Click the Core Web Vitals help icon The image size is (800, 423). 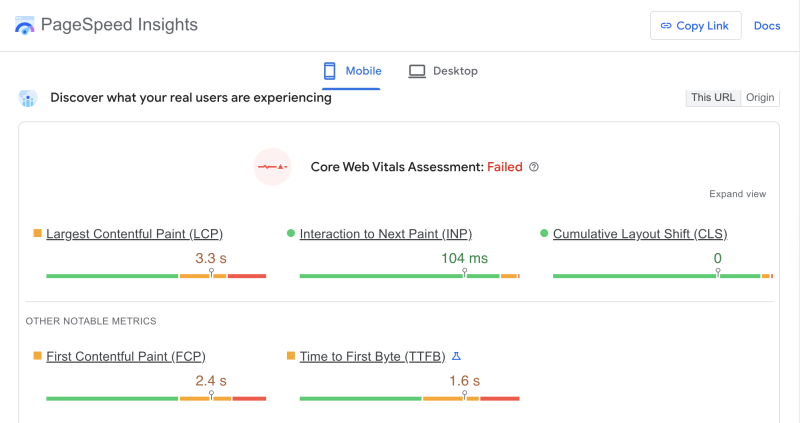pos(534,167)
